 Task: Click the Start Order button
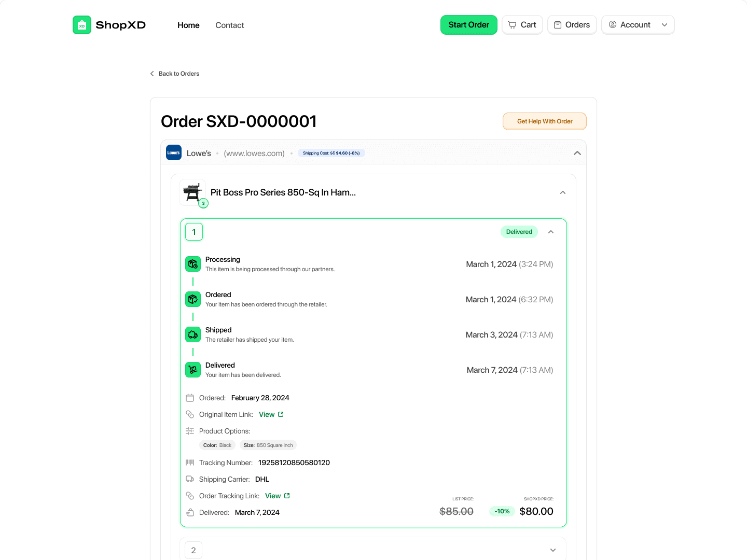(469, 25)
